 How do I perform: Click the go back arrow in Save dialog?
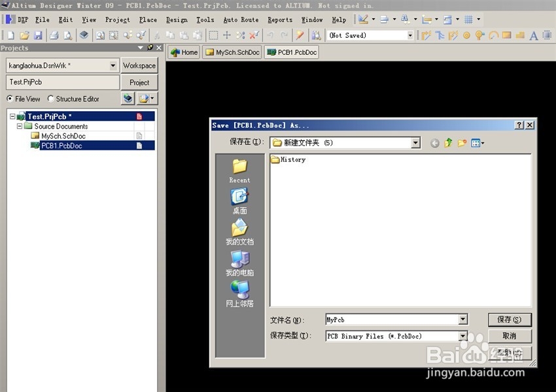(x=435, y=143)
